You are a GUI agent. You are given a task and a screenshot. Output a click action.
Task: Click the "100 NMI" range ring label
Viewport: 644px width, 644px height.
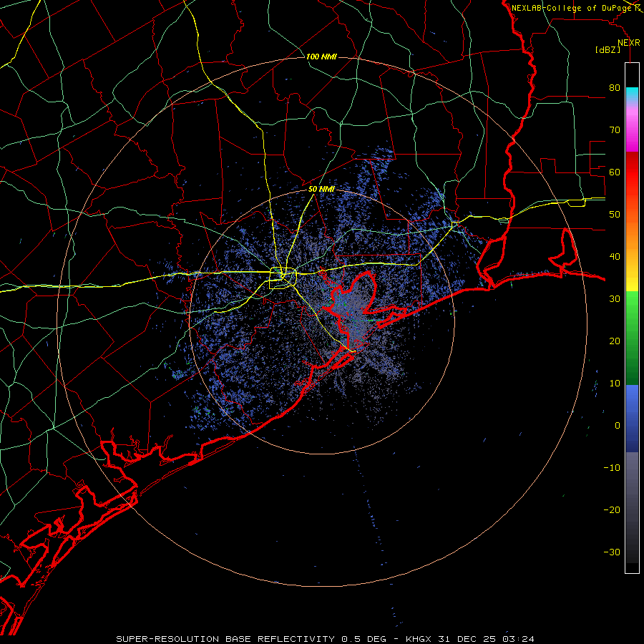point(321,57)
